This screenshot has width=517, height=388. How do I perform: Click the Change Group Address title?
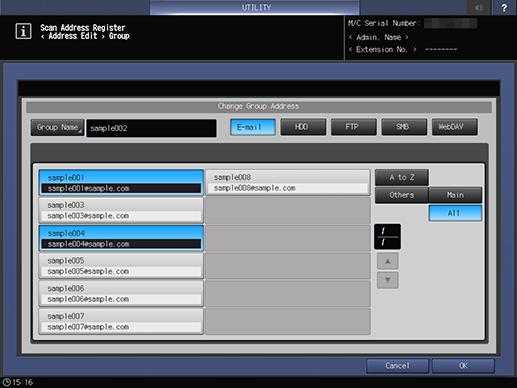258,106
